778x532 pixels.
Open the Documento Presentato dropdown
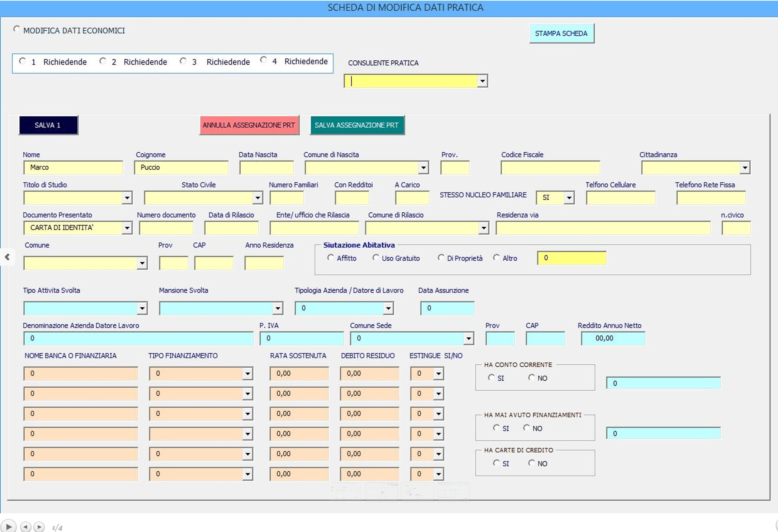pos(127,228)
